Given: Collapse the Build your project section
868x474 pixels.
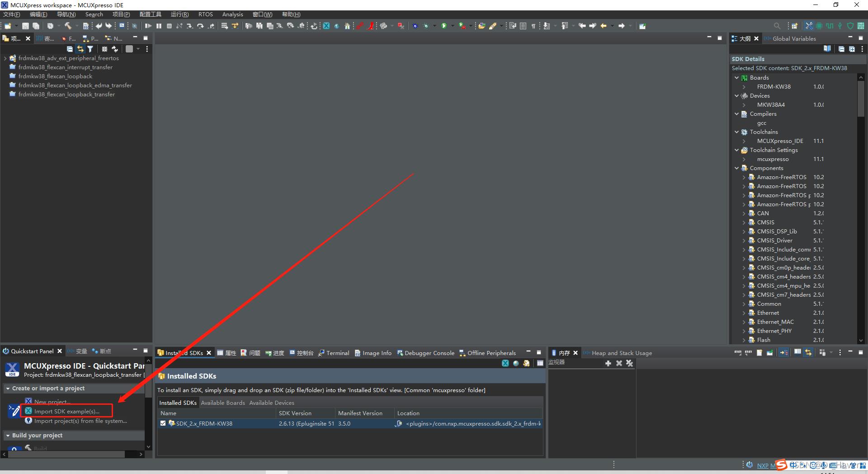Looking at the screenshot, I should pyautogui.click(x=8, y=436).
